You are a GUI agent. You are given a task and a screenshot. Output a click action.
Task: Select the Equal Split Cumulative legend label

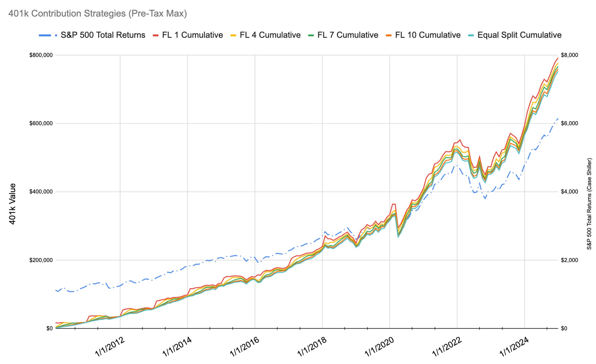point(519,35)
